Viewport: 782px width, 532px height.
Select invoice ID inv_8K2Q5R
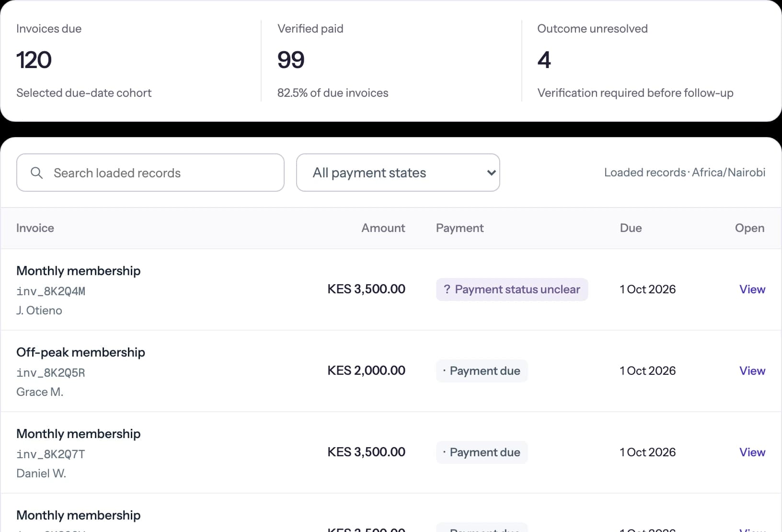[x=51, y=373]
